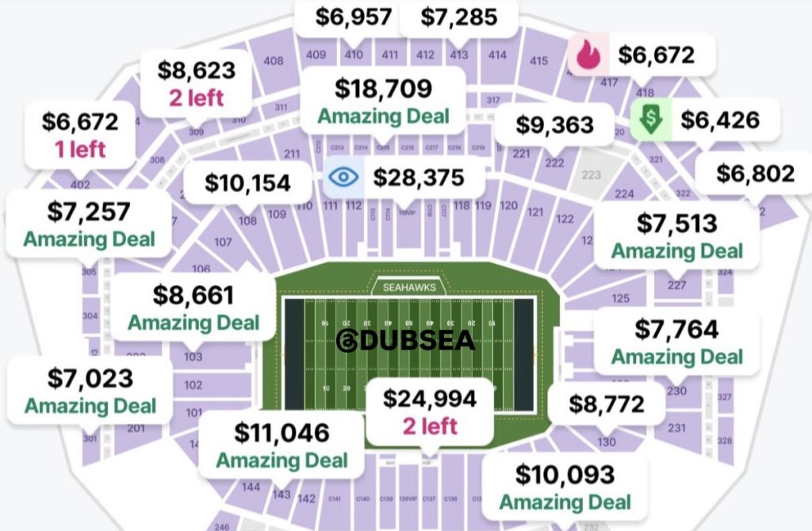This screenshot has width=812, height=531.
Task: Pick the $6,672 listing with 1 left
Action: point(80,134)
